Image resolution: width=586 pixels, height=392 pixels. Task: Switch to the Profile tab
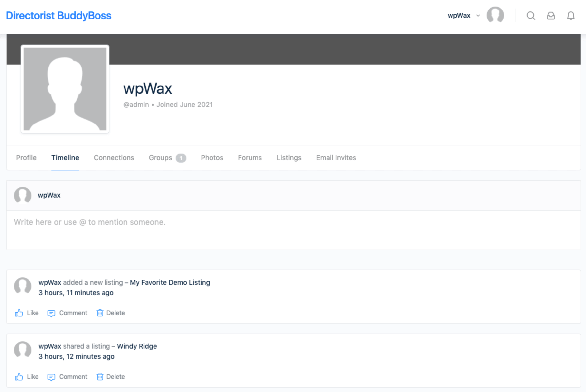coord(26,158)
